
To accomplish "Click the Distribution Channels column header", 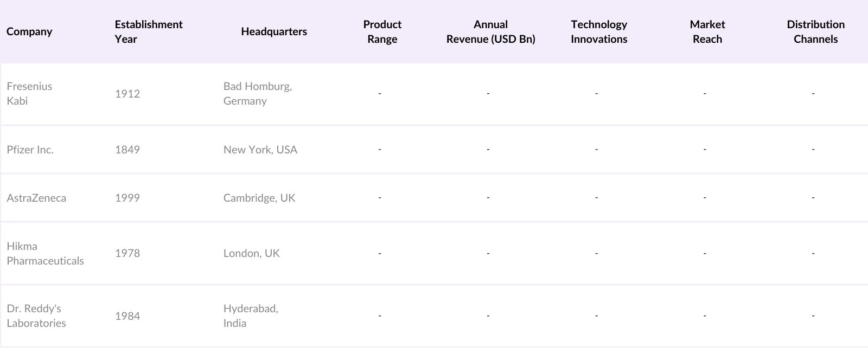I will click(815, 31).
